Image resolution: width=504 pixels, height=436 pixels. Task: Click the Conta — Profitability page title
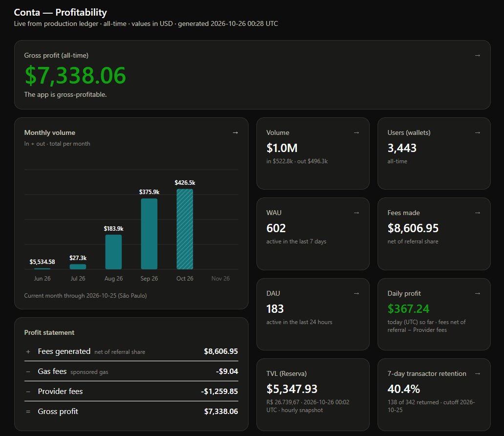pos(61,12)
